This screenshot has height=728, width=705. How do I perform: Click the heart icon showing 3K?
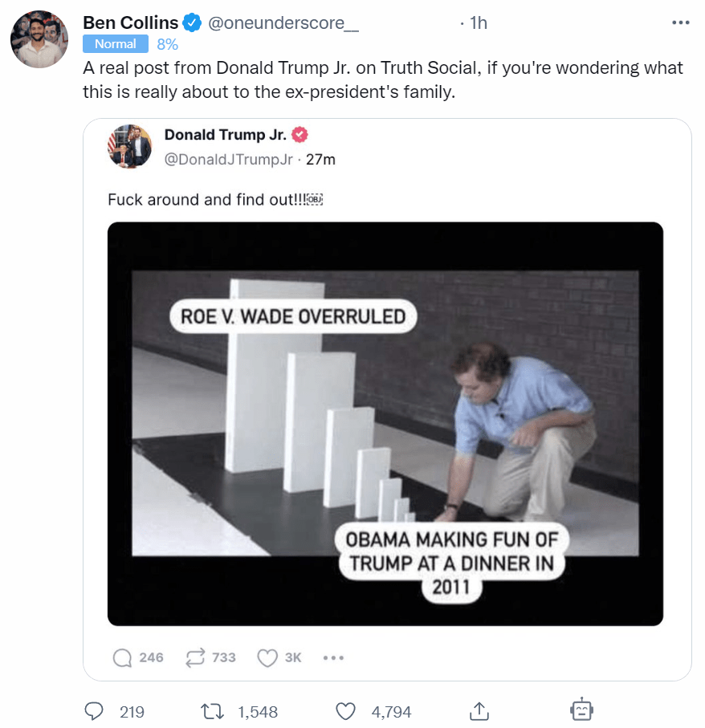click(x=267, y=657)
